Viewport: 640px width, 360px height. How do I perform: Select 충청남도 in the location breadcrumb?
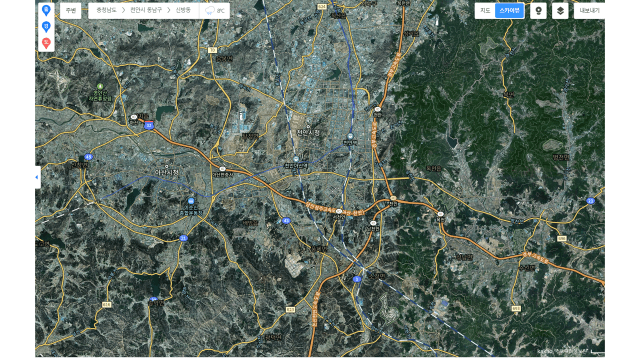[107, 10]
